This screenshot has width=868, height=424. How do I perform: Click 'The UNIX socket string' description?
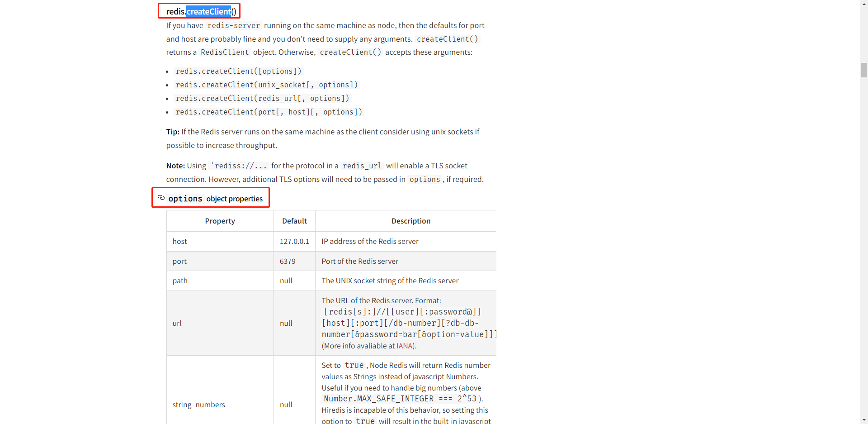(x=390, y=281)
